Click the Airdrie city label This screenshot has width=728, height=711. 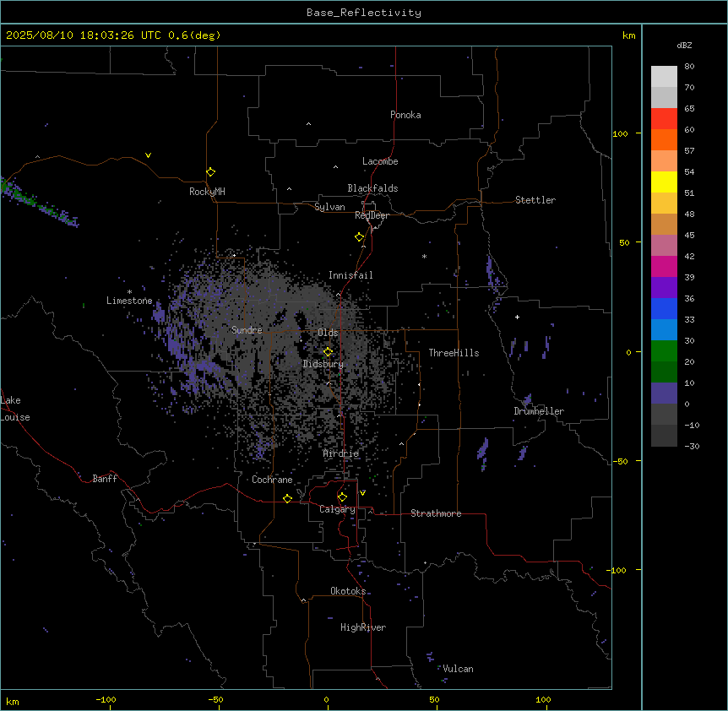(341, 453)
